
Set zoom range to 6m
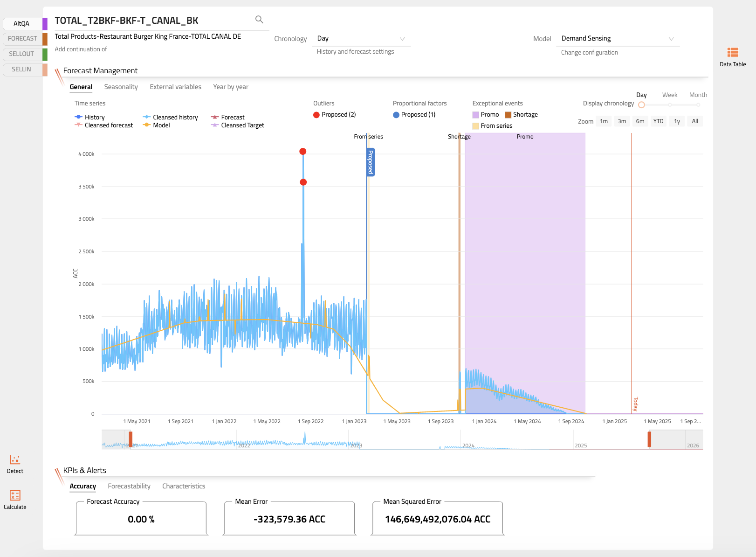(640, 121)
